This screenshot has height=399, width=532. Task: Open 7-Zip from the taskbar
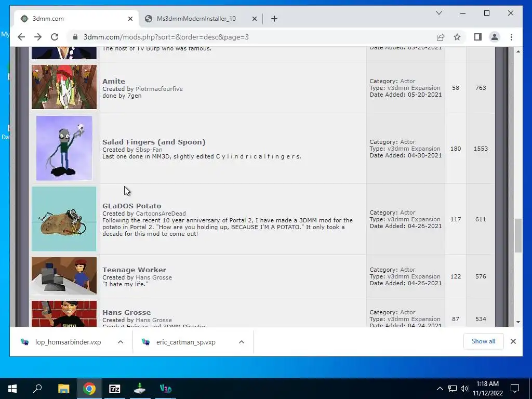(115, 389)
